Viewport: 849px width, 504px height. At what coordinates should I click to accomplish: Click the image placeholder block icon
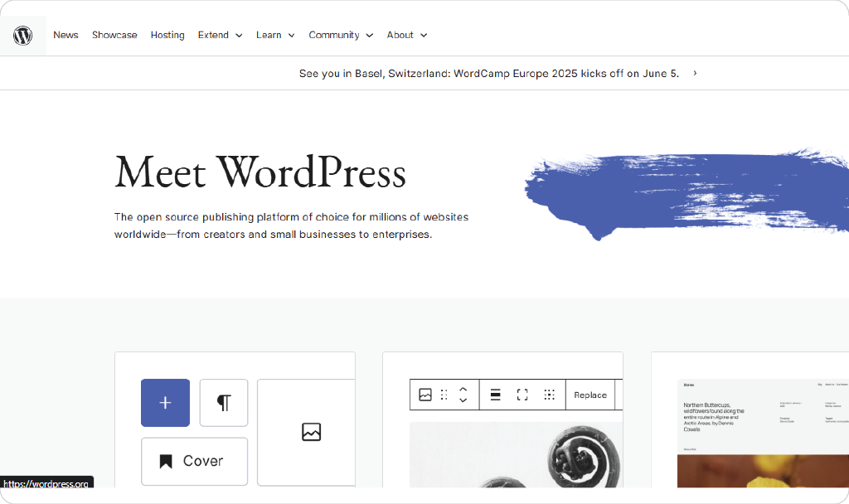click(311, 432)
